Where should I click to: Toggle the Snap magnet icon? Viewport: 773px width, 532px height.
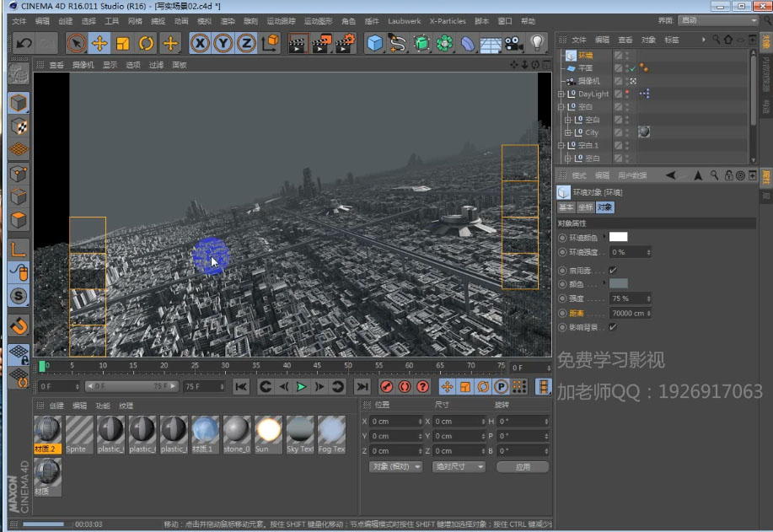(19, 326)
